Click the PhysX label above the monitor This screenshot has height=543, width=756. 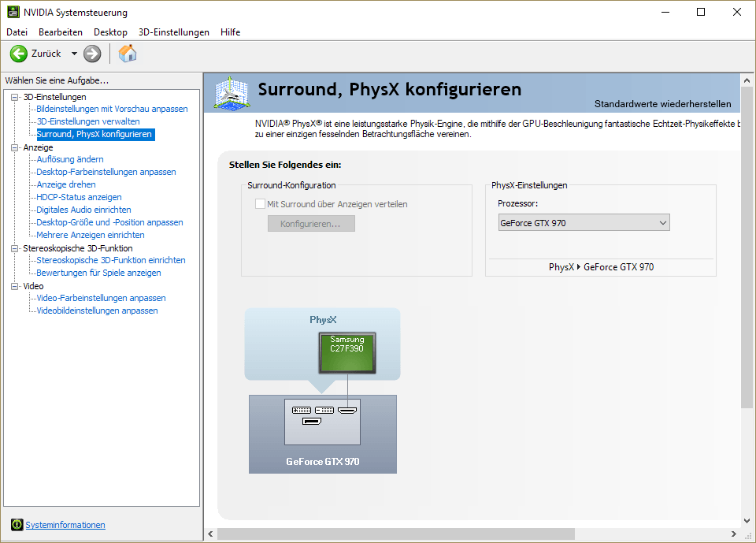pyautogui.click(x=323, y=319)
